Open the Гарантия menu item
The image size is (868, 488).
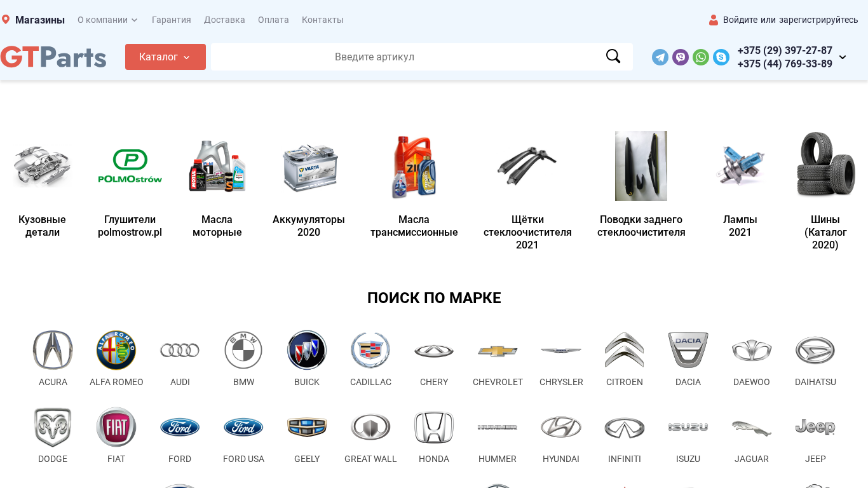172,20
